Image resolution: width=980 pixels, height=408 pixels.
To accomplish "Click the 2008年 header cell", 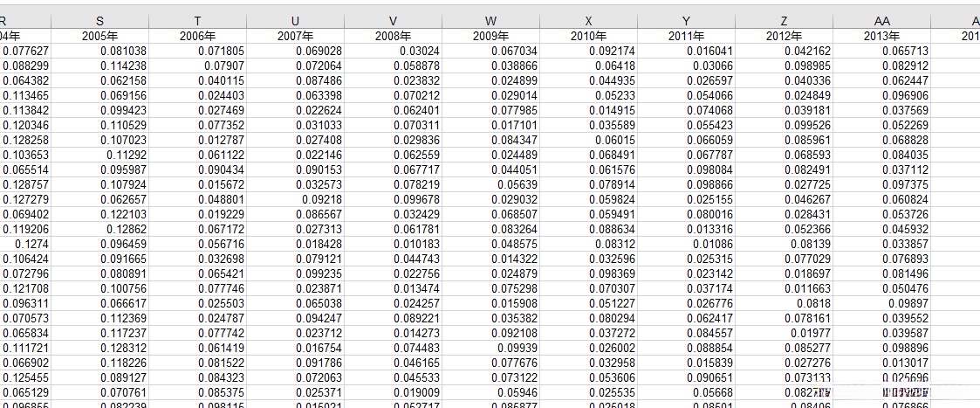I will pyautogui.click(x=393, y=37).
